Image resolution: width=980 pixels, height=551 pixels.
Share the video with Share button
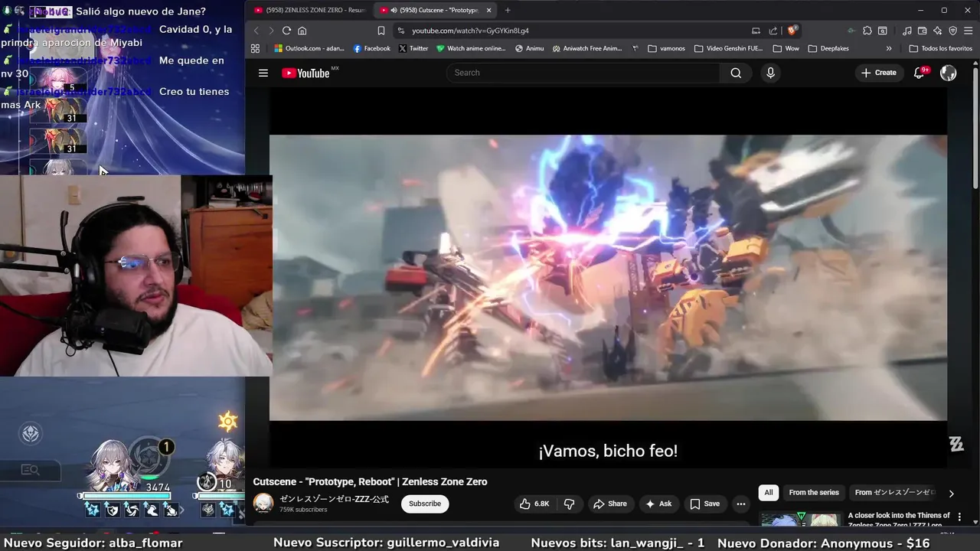pos(609,504)
